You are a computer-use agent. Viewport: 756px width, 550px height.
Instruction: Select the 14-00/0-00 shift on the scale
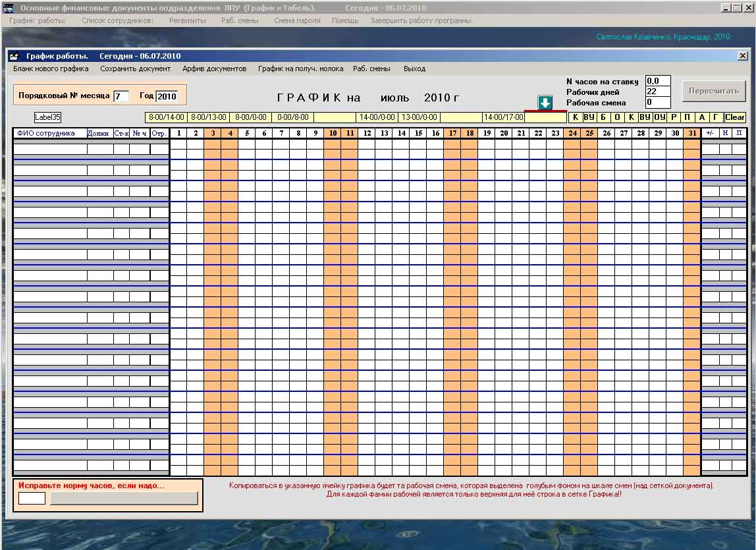[377, 117]
